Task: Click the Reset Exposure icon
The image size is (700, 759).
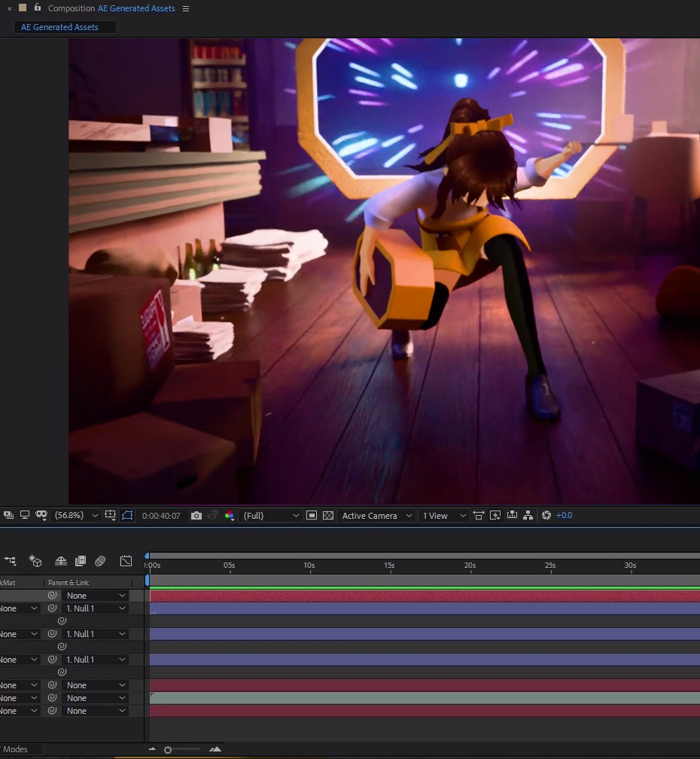Action: pyautogui.click(x=546, y=516)
